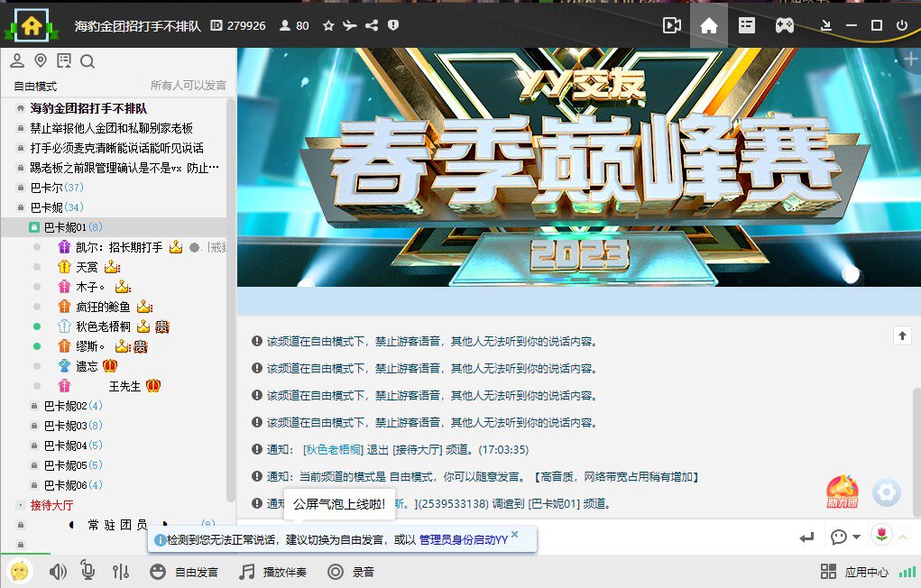Toggle the microphone icon
This screenshot has width=921, height=588.
coord(88,571)
